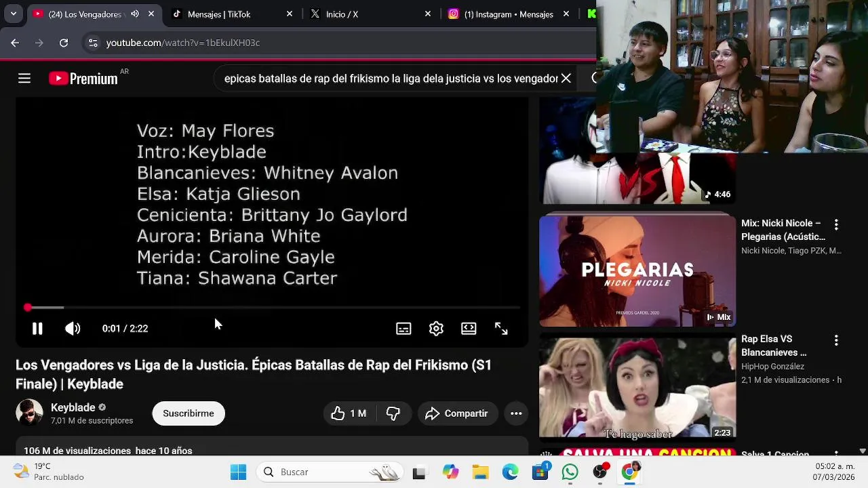Switch to theater mode in the player
This screenshot has width=868, height=488.
(x=469, y=329)
